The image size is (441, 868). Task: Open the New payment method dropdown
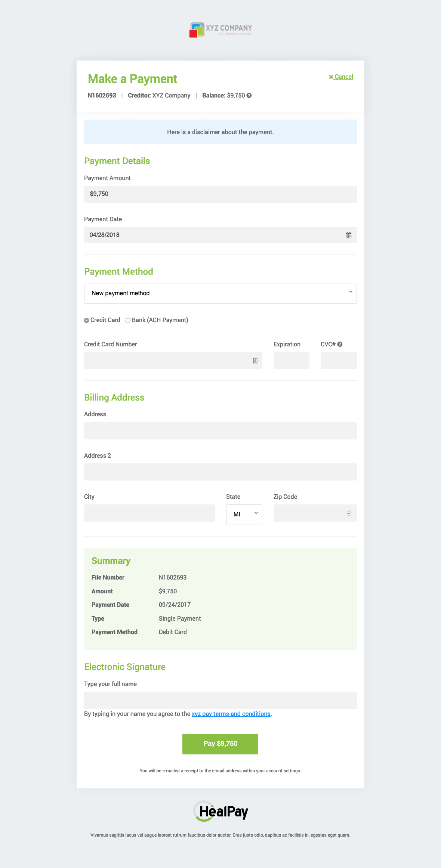click(x=220, y=294)
